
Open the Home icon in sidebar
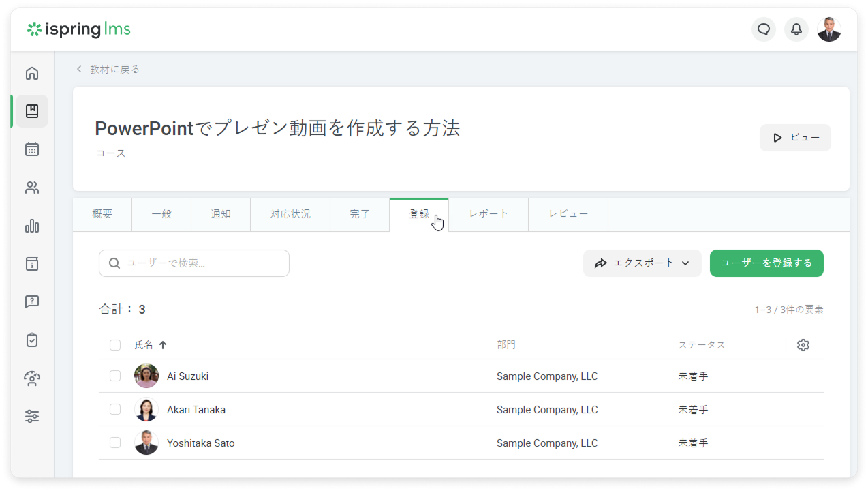[32, 74]
